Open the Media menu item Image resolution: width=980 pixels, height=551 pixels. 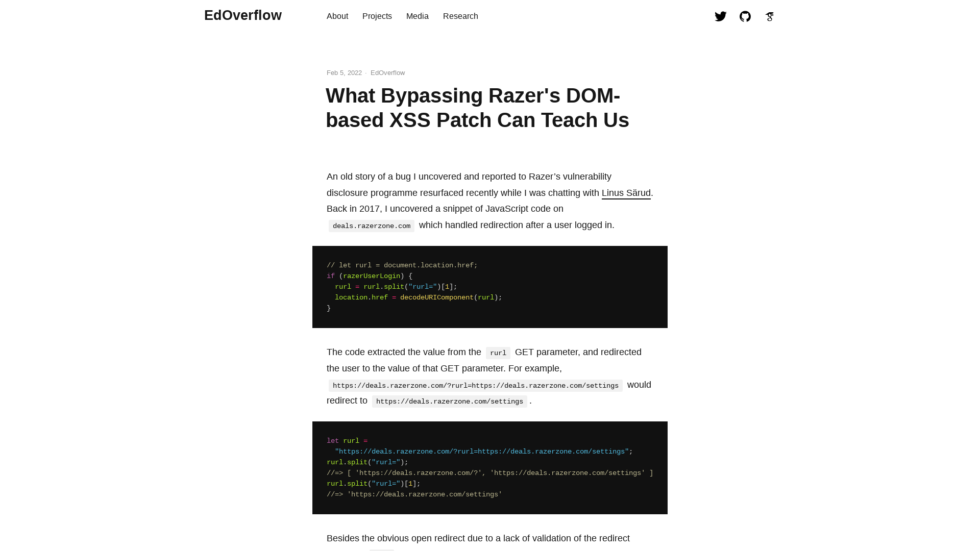[x=418, y=16]
